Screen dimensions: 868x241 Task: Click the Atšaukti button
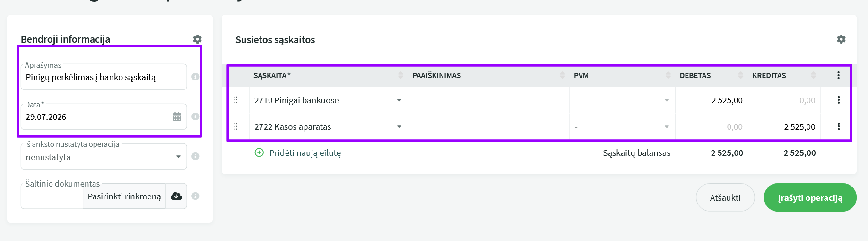725,197
